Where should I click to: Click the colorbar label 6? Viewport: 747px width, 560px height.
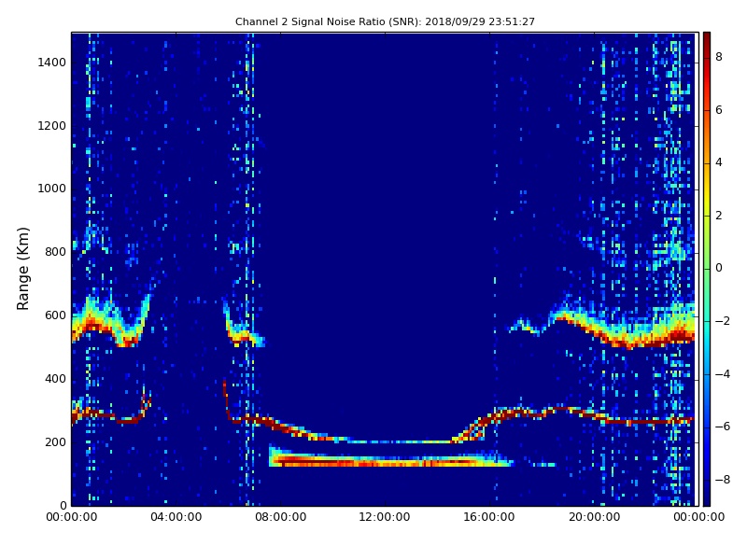click(719, 110)
